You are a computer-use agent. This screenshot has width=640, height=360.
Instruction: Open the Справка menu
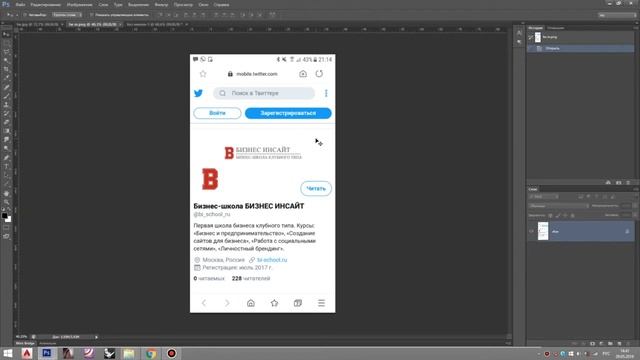[221, 5]
